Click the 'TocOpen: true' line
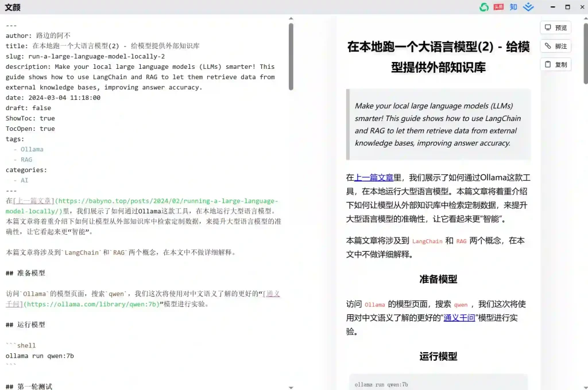The width and height of the screenshot is (588, 390). coord(30,128)
